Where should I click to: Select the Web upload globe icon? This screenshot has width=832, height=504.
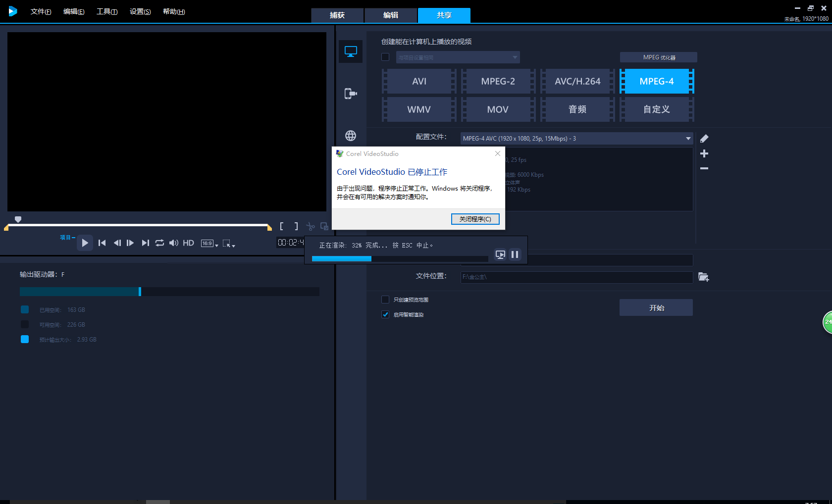click(351, 136)
